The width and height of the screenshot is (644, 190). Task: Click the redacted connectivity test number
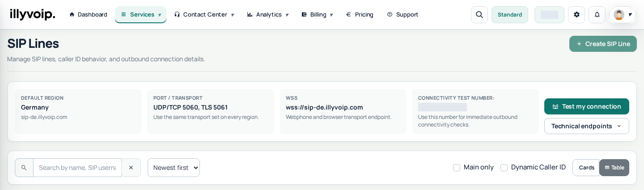pos(442,107)
